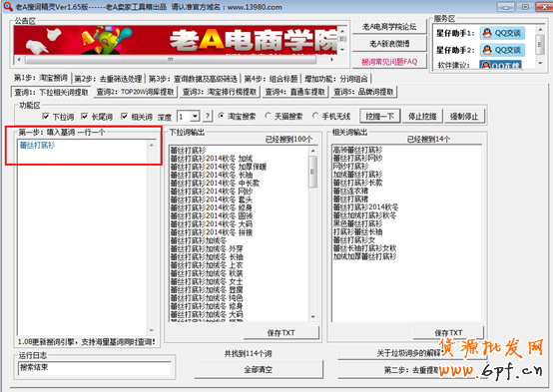Click the QQ交谈 button for 星仔助手2

point(502,50)
